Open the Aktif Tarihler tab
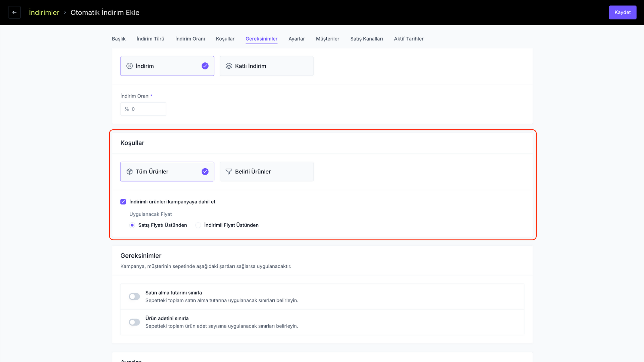 [409, 39]
